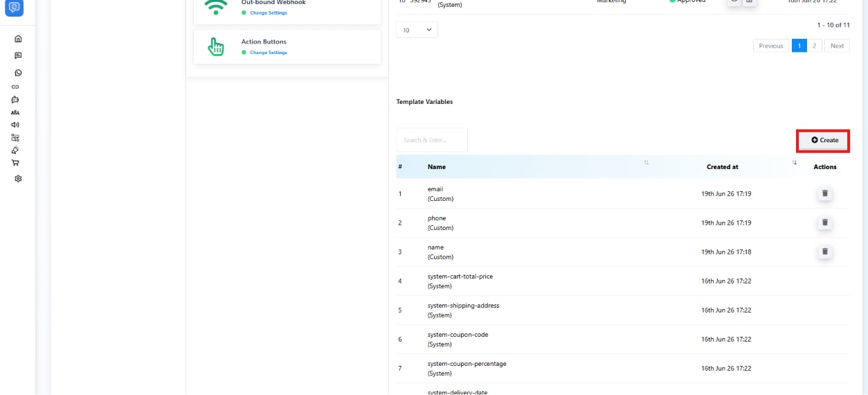Click the Search & Enter field
The image size is (868, 395).
click(x=432, y=140)
